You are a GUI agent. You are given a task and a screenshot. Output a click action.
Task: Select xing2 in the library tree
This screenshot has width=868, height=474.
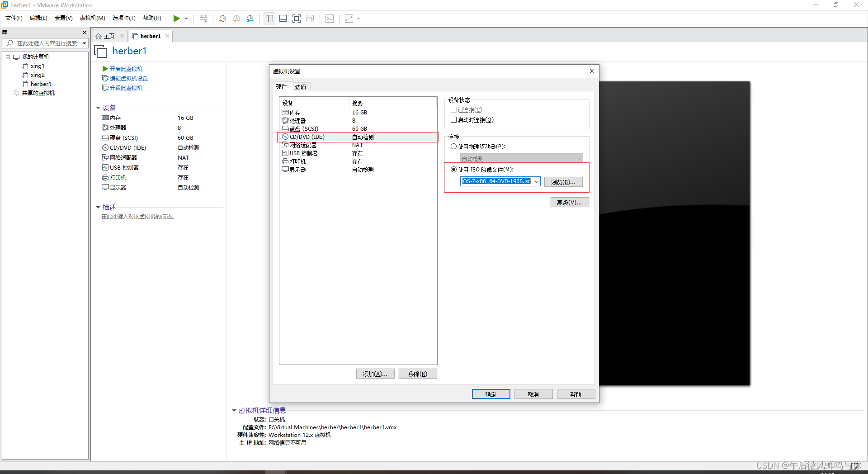click(x=38, y=75)
